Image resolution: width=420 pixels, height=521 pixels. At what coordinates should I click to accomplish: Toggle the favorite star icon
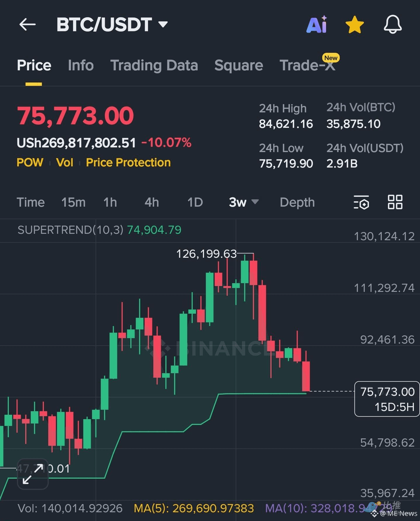coord(354,25)
